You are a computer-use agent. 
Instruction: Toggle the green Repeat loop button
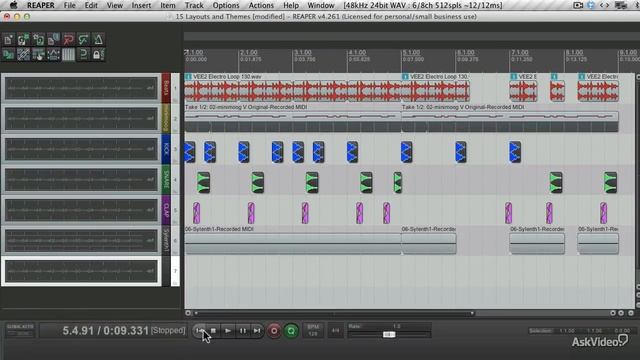[291, 331]
